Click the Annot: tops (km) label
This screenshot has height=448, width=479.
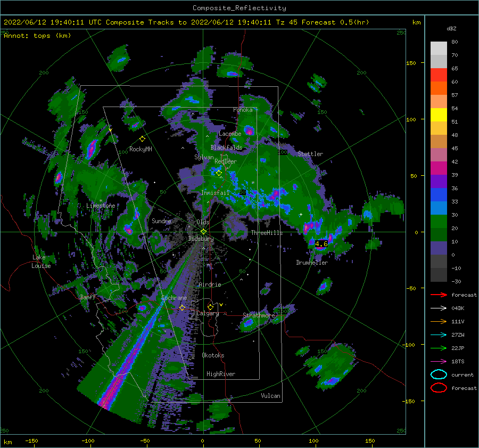click(x=37, y=36)
